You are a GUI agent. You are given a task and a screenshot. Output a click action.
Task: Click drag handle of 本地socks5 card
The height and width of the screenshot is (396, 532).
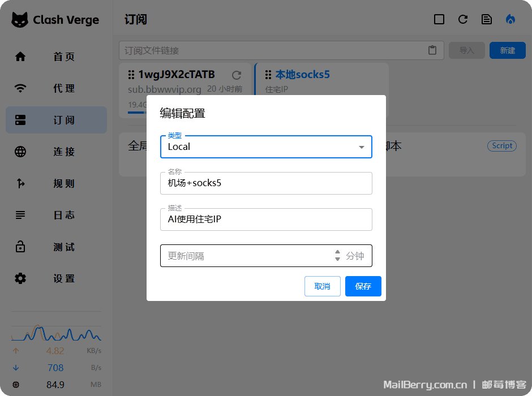pyautogui.click(x=268, y=75)
